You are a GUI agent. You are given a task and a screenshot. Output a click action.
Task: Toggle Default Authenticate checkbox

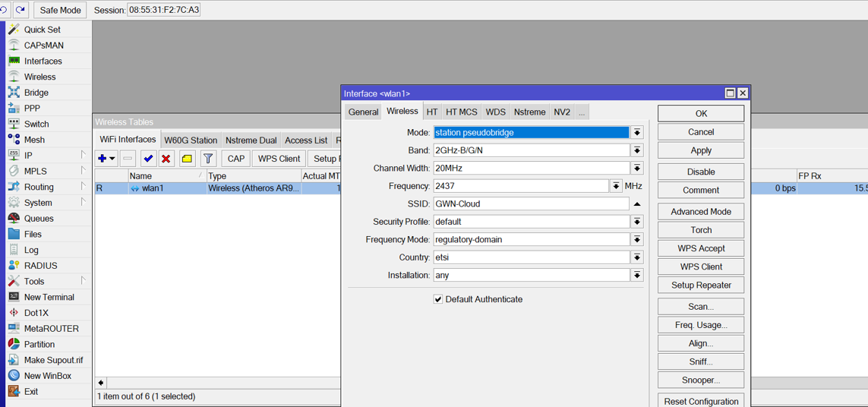[438, 299]
